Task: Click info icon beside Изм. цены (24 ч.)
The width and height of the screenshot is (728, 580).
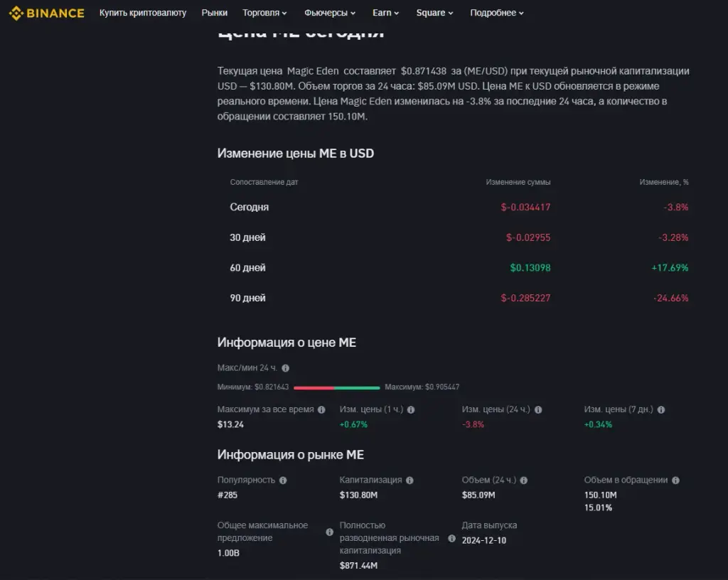Action: [538, 409]
